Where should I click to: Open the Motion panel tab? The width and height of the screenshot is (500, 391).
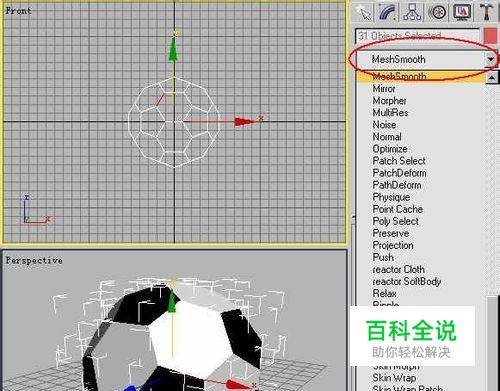click(437, 12)
